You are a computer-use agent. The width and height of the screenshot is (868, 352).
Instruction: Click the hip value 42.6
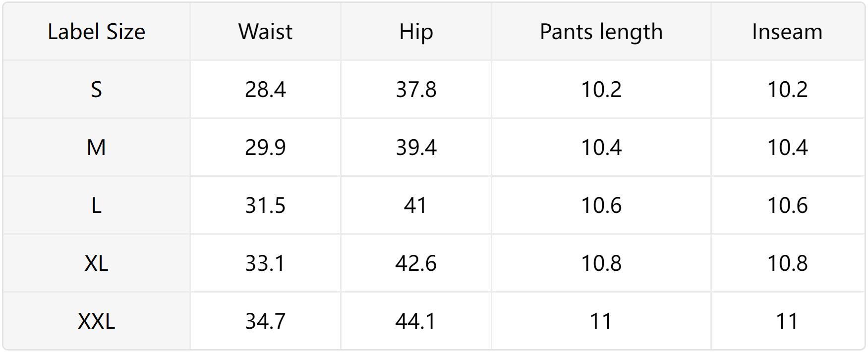[416, 263]
